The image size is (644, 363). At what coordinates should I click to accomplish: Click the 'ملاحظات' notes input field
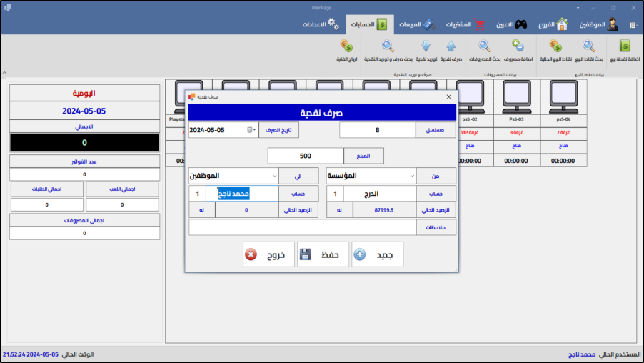pyautogui.click(x=302, y=227)
